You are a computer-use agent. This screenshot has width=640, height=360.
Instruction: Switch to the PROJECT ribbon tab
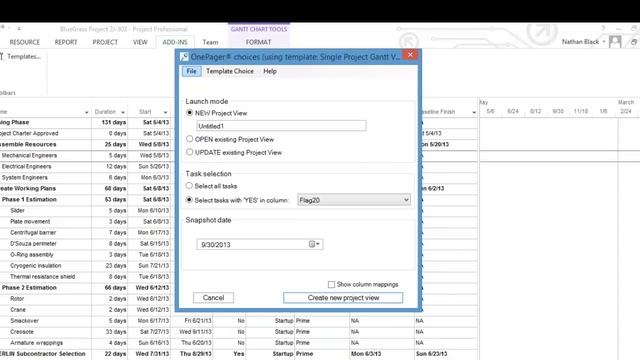click(x=105, y=42)
